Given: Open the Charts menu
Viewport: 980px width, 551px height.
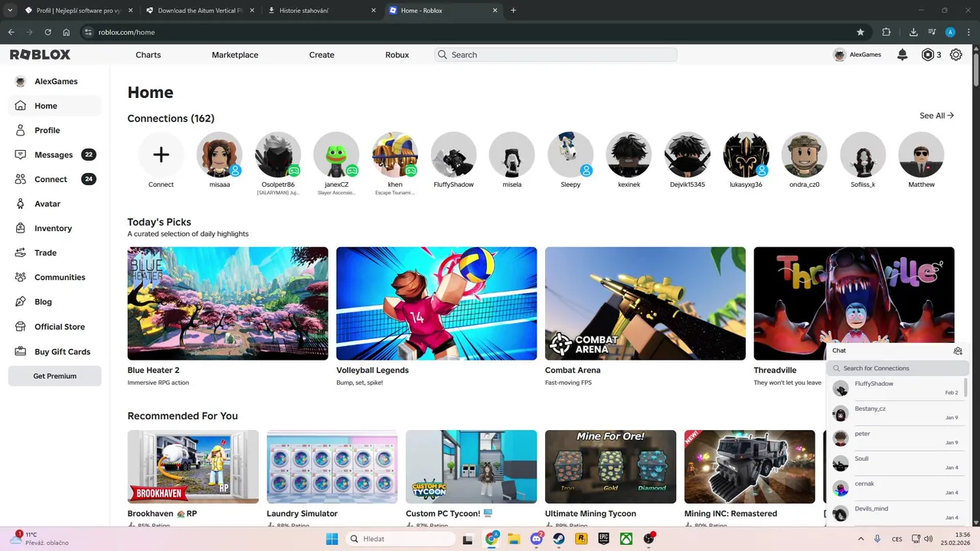Looking at the screenshot, I should (x=149, y=55).
